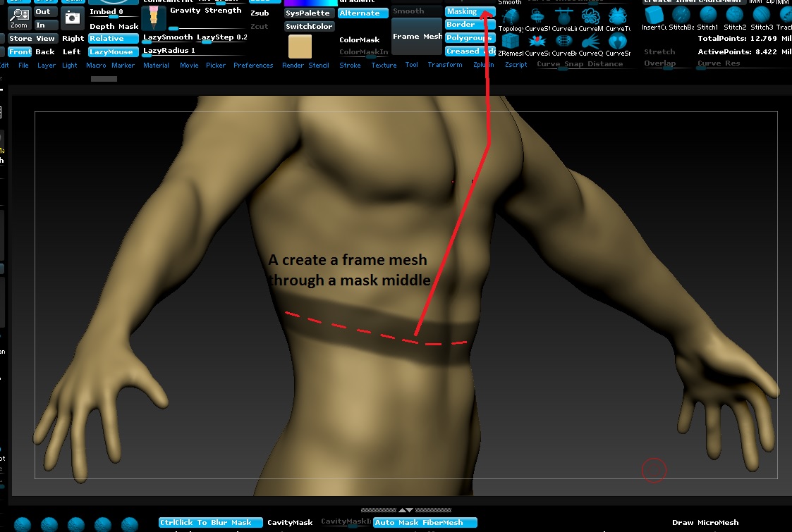Open the Zoom tool icon
Image resolution: width=792 pixels, height=532 pixels.
pos(19,18)
